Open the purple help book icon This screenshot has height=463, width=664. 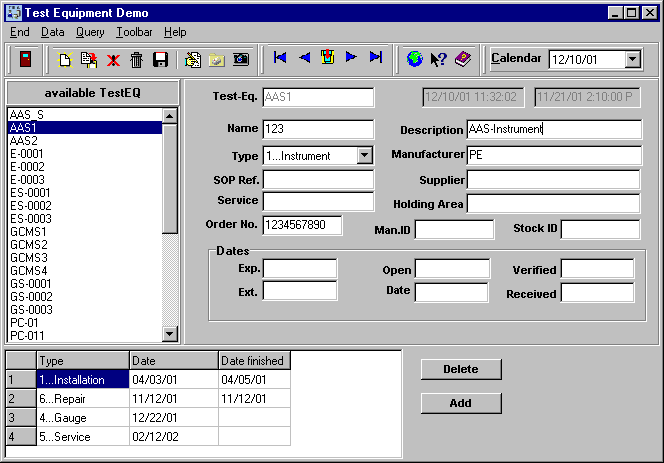pyautogui.click(x=463, y=58)
